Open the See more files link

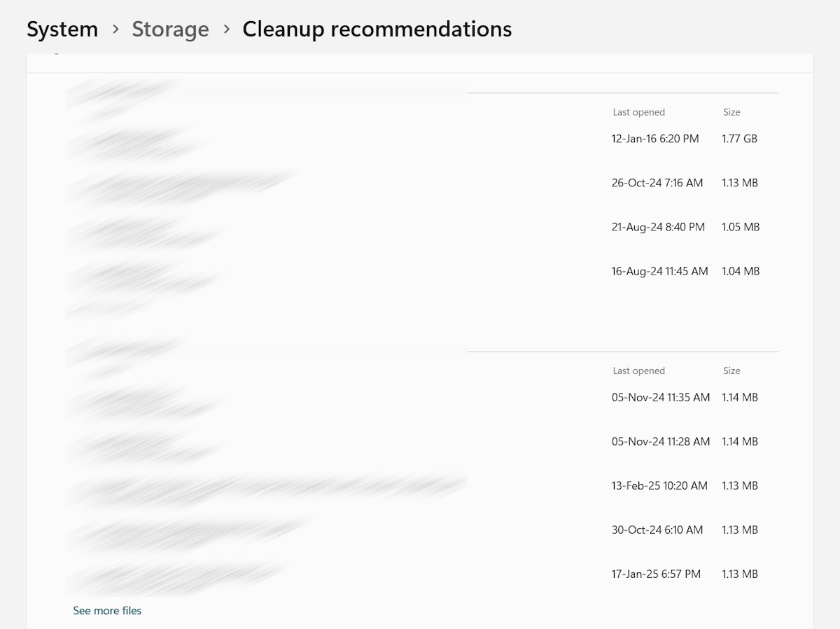pyautogui.click(x=107, y=611)
